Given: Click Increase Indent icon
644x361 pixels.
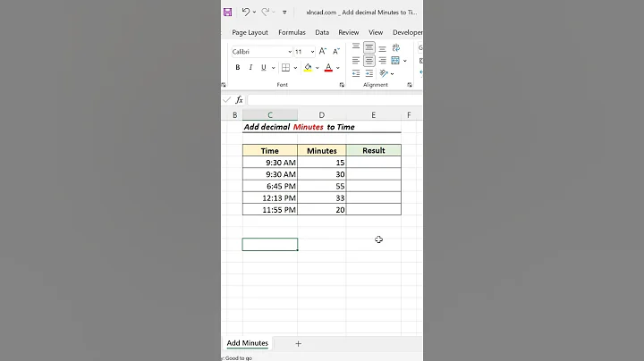Looking at the screenshot, I should coord(369,73).
